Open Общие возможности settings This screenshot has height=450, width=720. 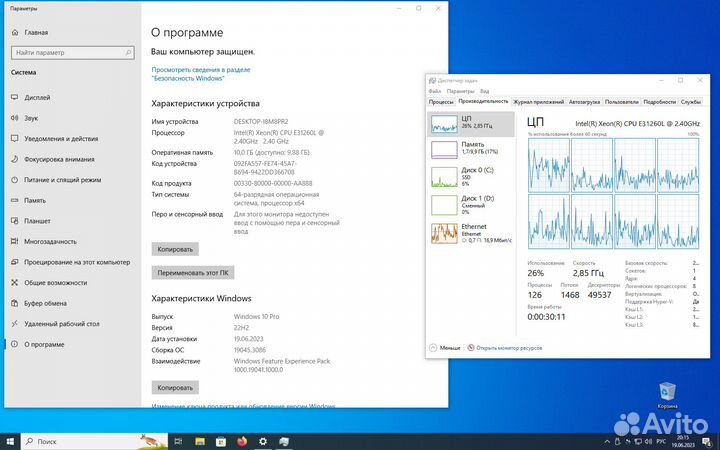coord(55,283)
